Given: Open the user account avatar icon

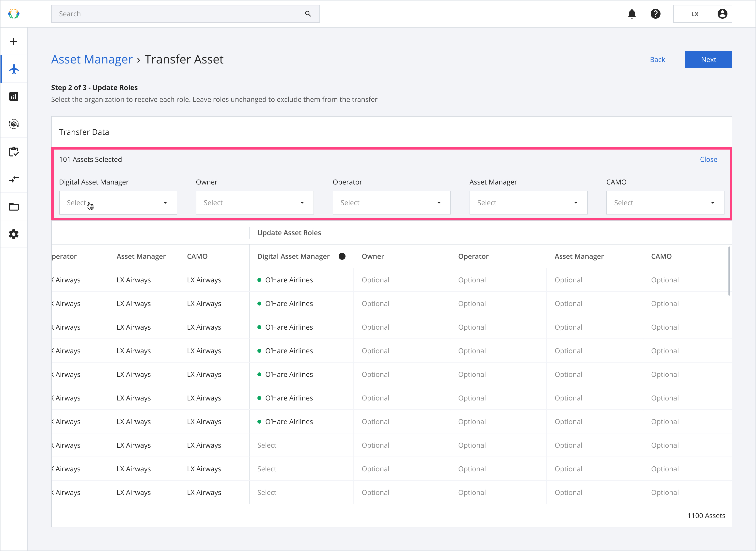Looking at the screenshot, I should (x=722, y=14).
